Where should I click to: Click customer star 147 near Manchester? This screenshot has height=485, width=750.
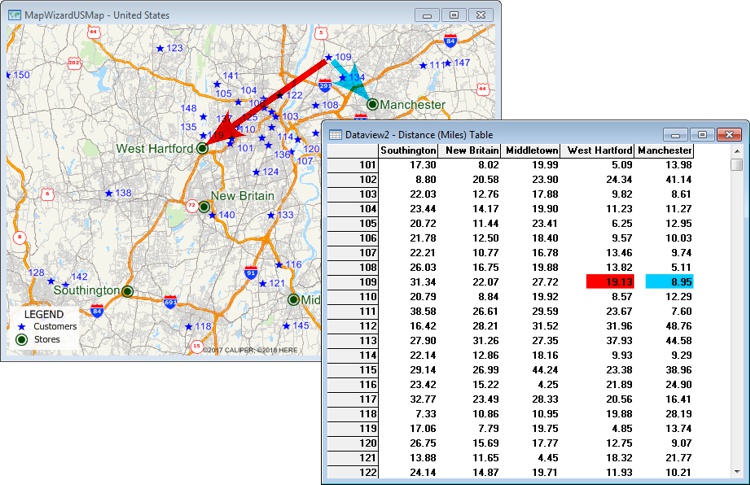point(447,64)
